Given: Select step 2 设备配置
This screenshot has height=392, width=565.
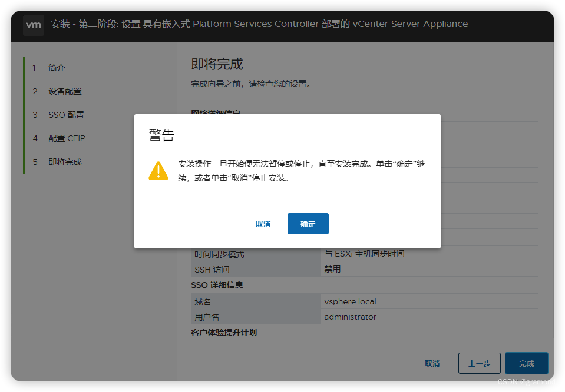Looking at the screenshot, I should pos(65,91).
